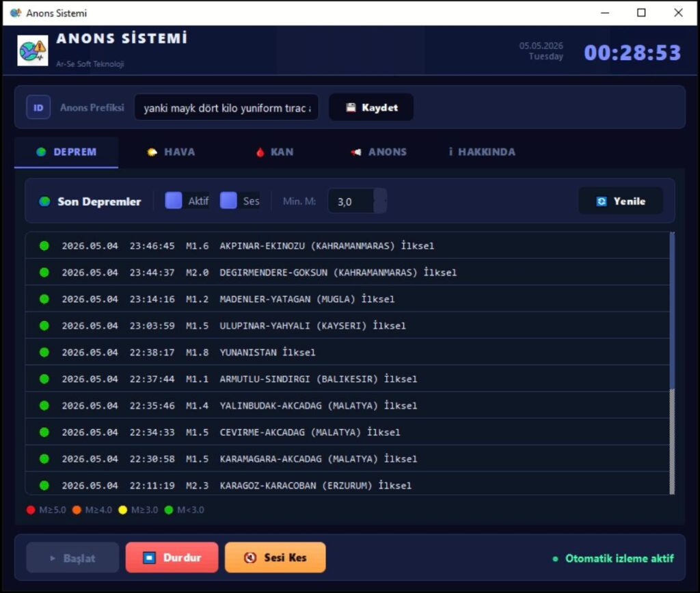Select the ARMUTLU-SINDIRGI (BALIKESIR) entry
The height and width of the screenshot is (593, 700).
pos(347,379)
